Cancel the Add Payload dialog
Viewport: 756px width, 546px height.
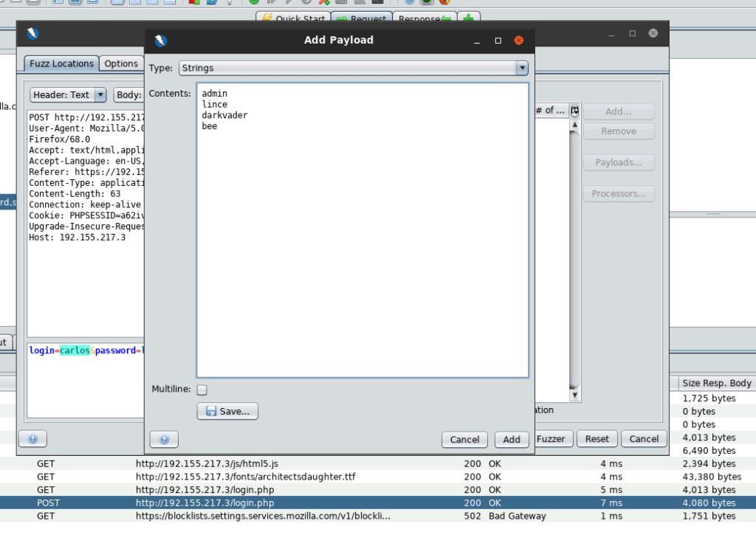(464, 440)
